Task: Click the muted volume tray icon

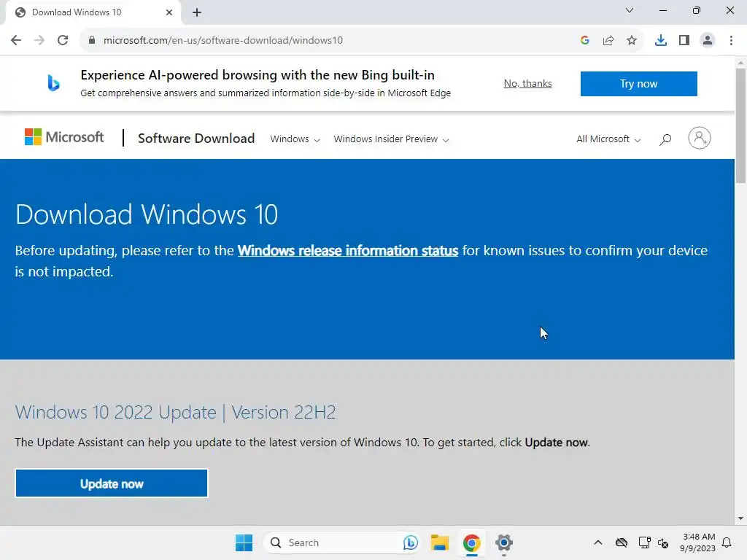Action: [x=663, y=542]
